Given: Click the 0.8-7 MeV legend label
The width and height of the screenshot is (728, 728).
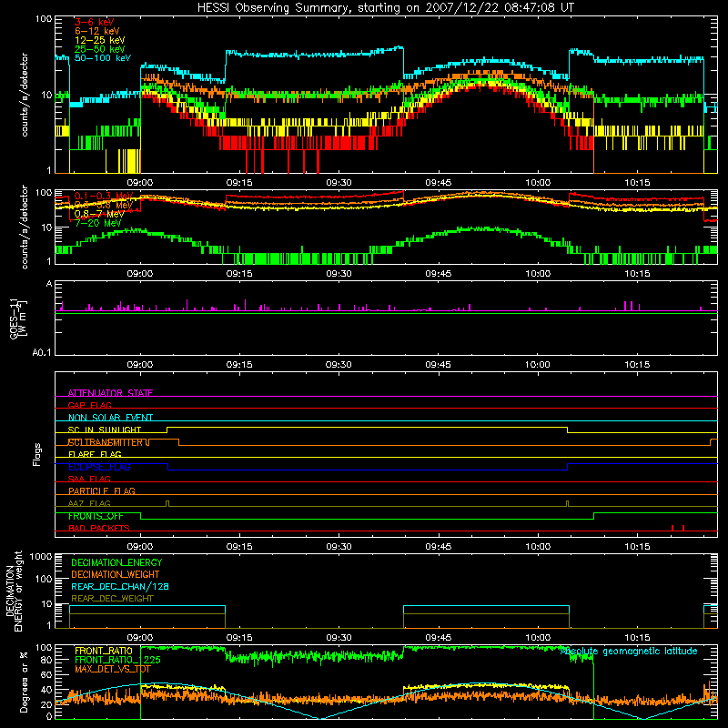Looking at the screenshot, I should click(x=99, y=214).
